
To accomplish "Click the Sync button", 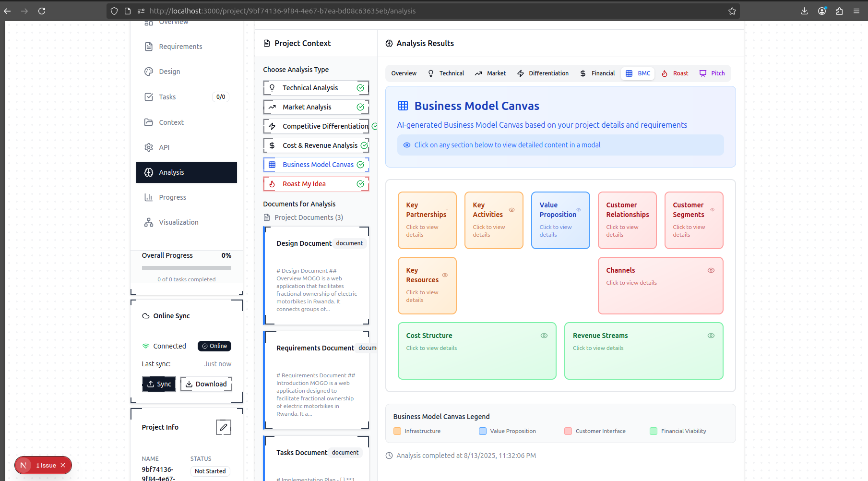I will tap(159, 384).
